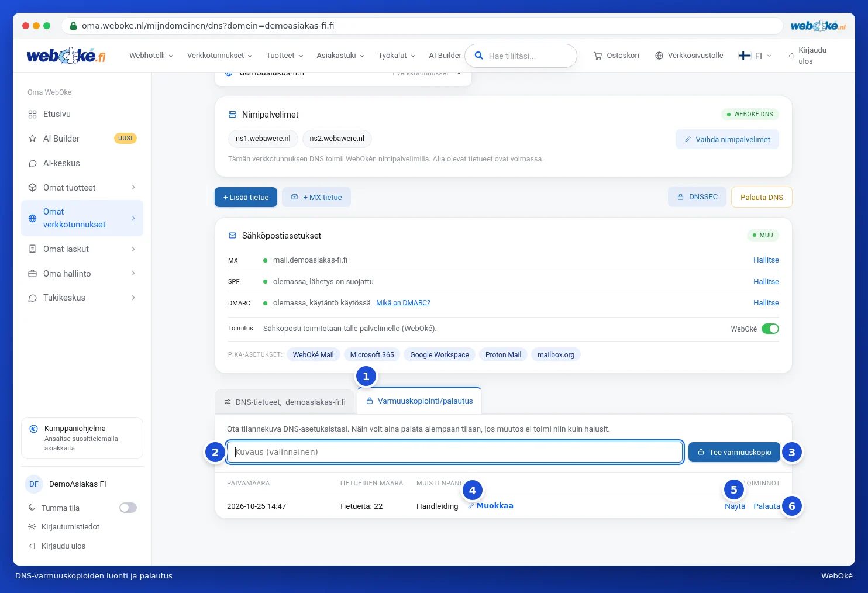Open AI Builder in top navigation

tap(445, 56)
